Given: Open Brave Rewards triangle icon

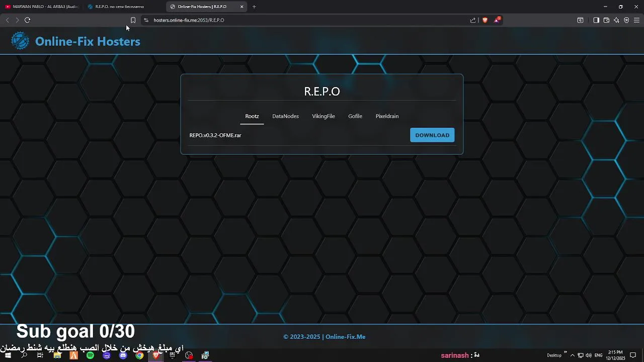Looking at the screenshot, I should coord(497,20).
